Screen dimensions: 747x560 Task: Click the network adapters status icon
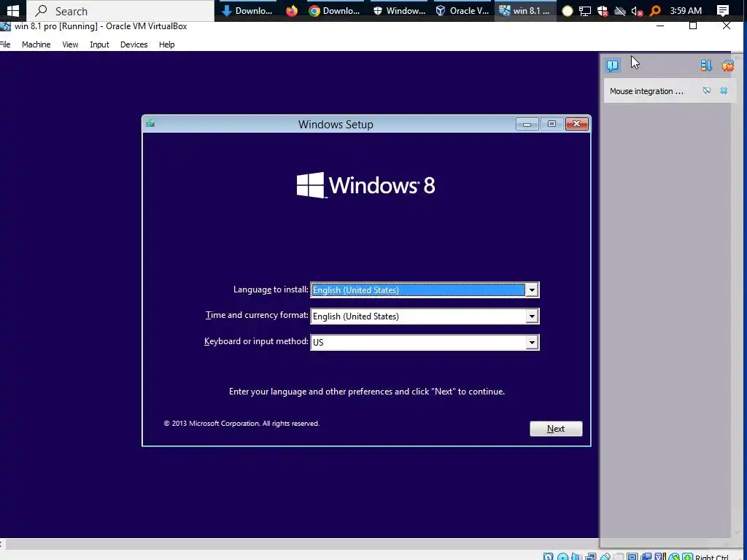(x=591, y=556)
